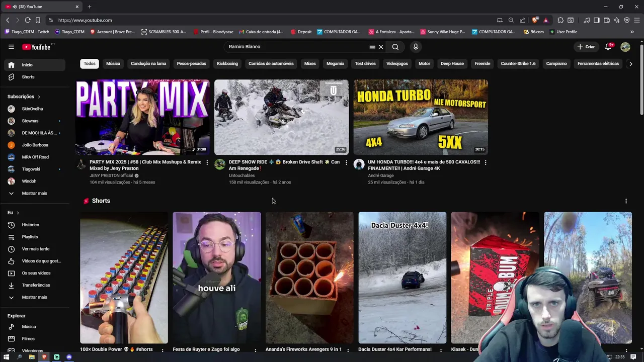
Task: Open Playlists from sidebar
Action: tap(35, 237)
